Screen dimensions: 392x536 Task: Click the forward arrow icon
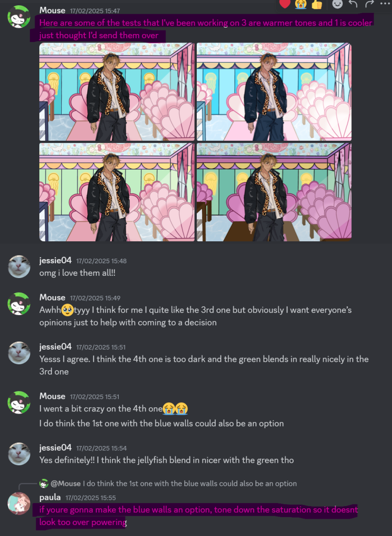click(x=369, y=4)
